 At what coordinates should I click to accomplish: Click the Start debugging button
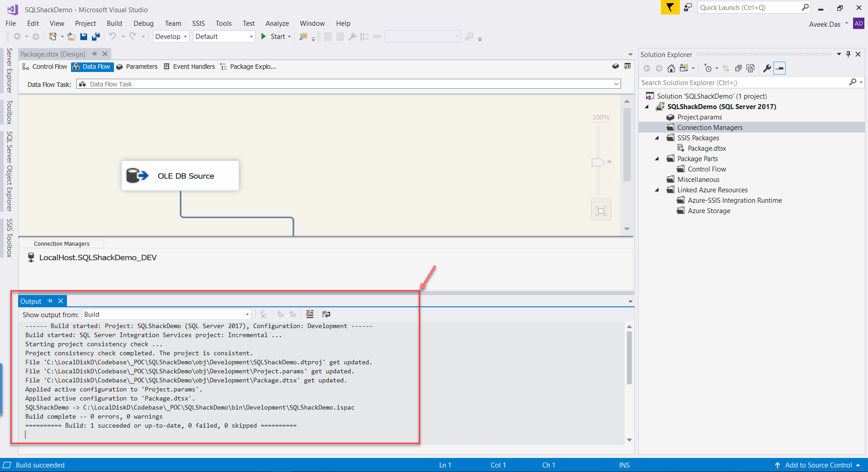click(x=273, y=37)
